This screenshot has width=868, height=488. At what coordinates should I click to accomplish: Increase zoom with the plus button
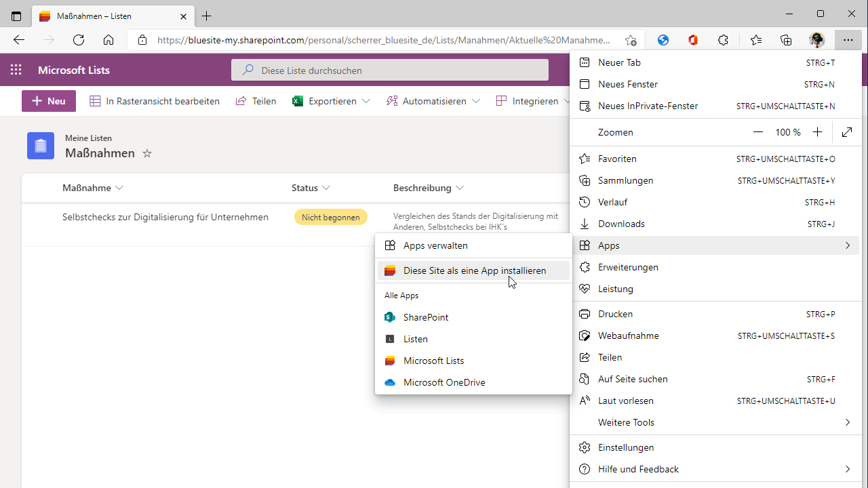click(818, 132)
